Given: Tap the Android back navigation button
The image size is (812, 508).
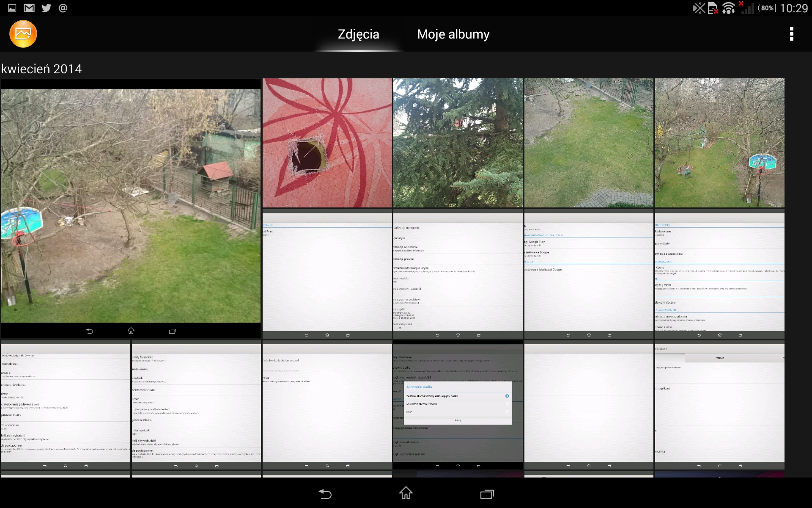Looking at the screenshot, I should point(325,494).
